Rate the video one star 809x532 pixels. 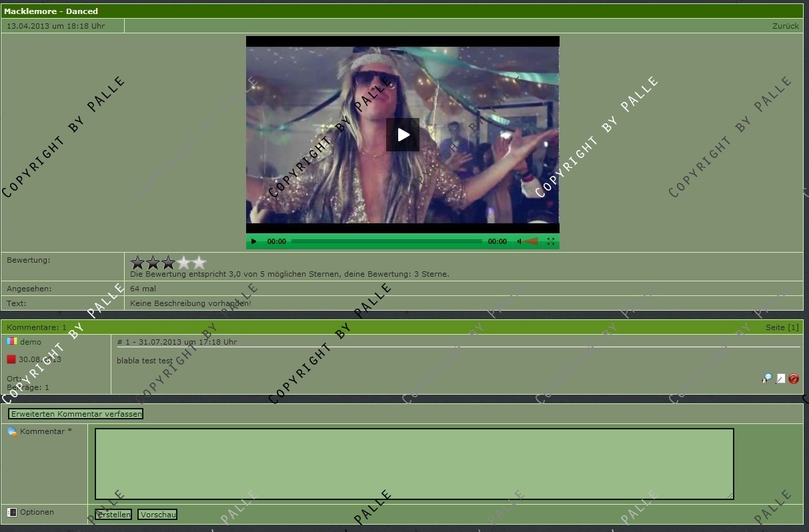pos(138,263)
